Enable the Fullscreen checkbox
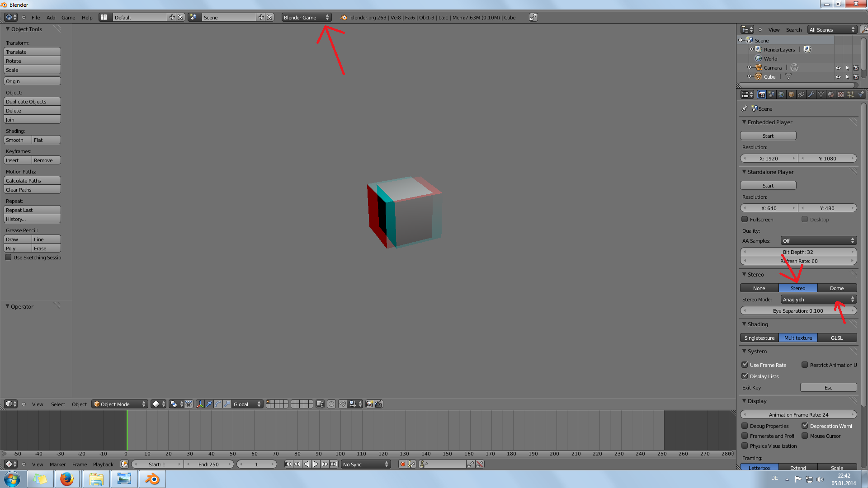The width and height of the screenshot is (868, 488). click(x=745, y=219)
